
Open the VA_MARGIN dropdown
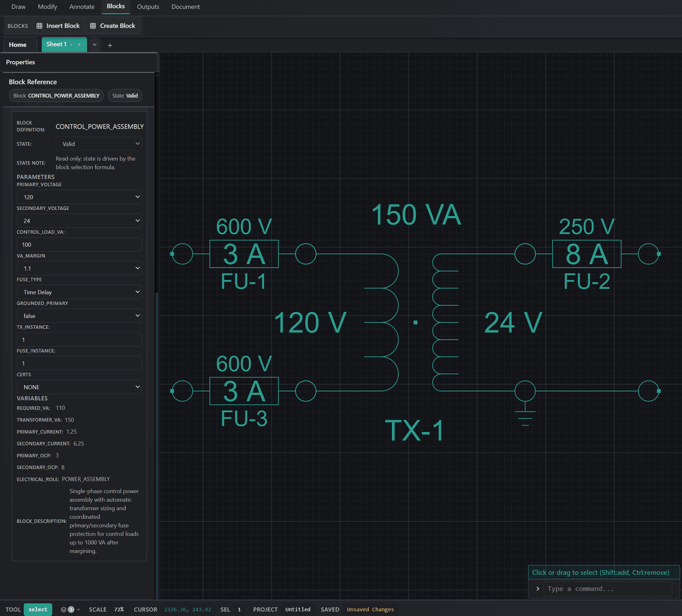pos(79,268)
